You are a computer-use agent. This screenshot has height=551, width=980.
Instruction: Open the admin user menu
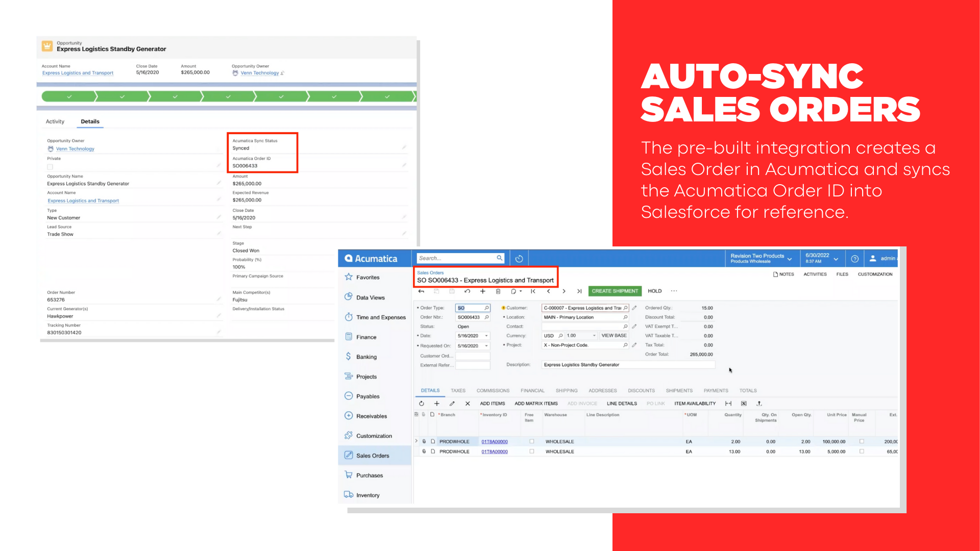pos(884,259)
